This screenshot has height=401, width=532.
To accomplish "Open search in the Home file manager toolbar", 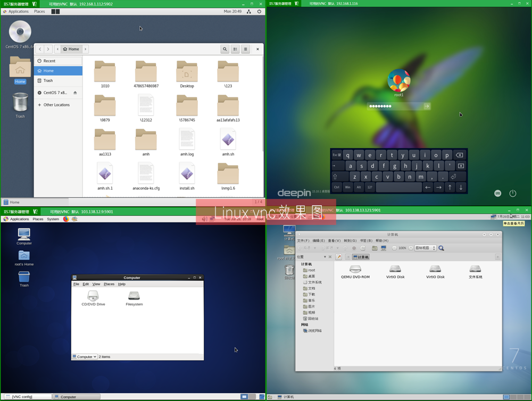I will pyautogui.click(x=225, y=49).
